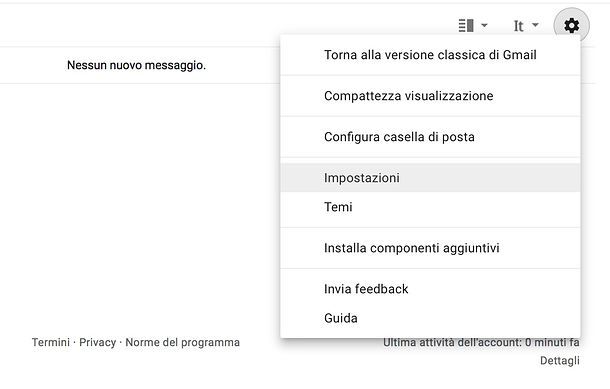610x389 pixels.
Task: Expand the split pane mode dropdown arrow
Action: click(x=484, y=26)
